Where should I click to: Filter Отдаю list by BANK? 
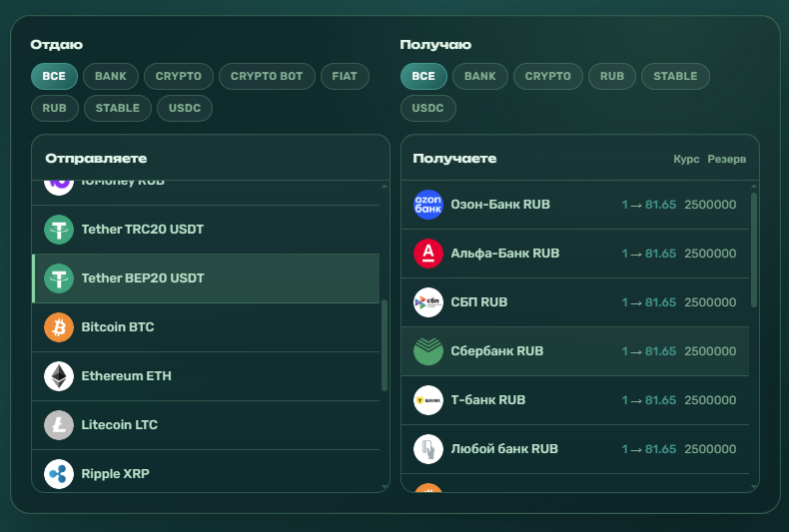tap(111, 77)
